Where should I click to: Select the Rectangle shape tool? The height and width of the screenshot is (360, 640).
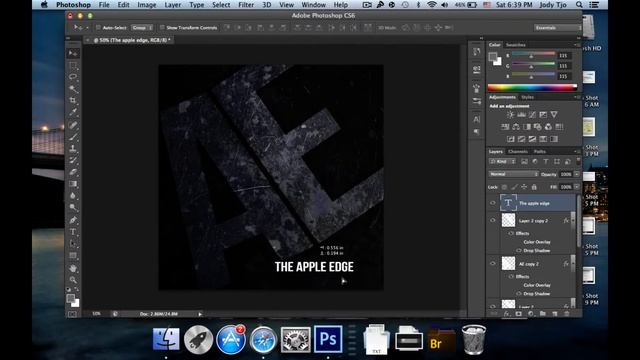[x=73, y=256]
